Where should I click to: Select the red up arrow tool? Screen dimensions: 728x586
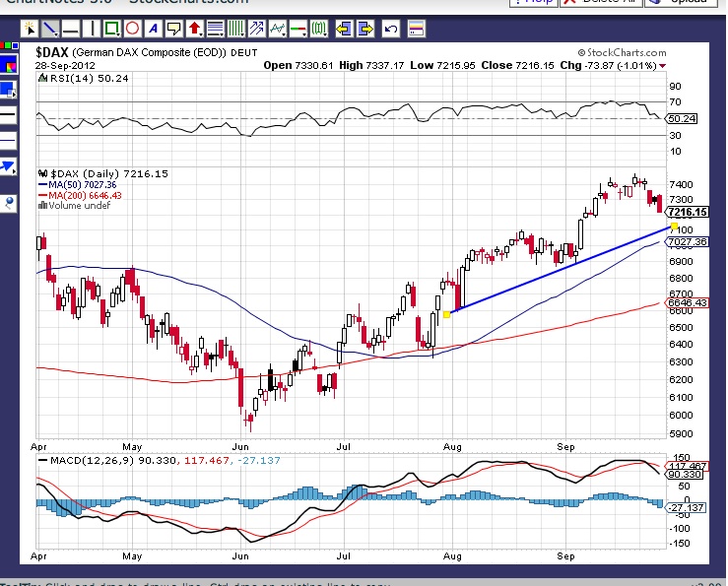193,29
